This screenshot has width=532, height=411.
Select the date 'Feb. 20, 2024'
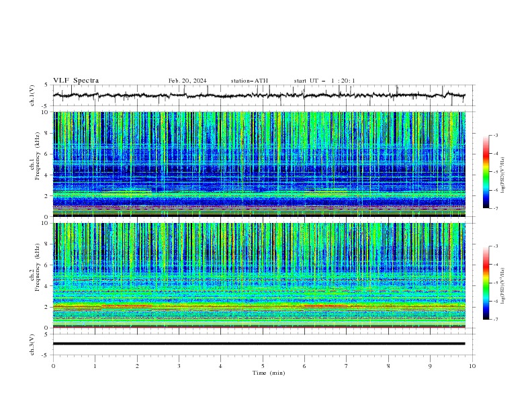click(x=187, y=81)
